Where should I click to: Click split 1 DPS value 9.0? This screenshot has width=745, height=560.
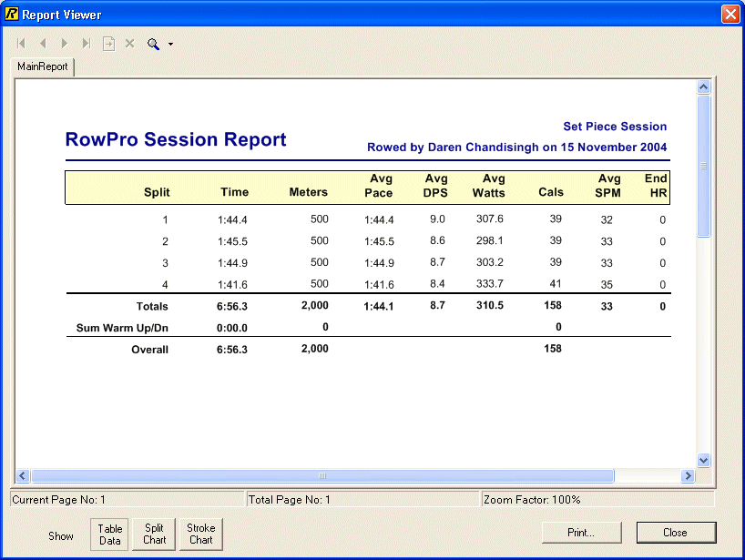pyautogui.click(x=437, y=219)
